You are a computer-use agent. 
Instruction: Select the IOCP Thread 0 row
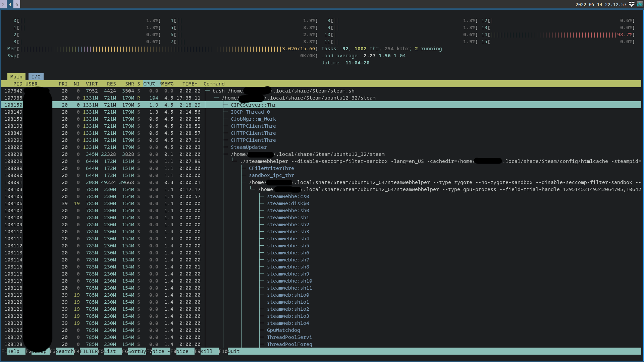[321, 112]
